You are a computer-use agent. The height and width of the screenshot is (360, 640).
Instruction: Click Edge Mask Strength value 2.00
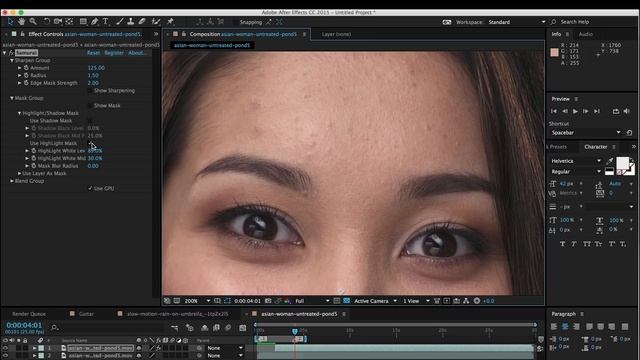click(93, 83)
